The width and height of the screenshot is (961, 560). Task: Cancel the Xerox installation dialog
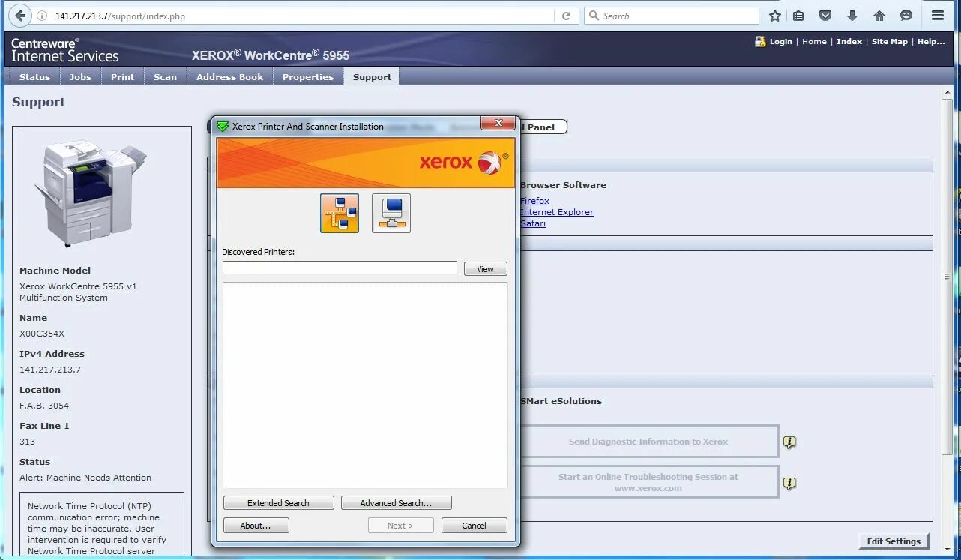(x=474, y=526)
